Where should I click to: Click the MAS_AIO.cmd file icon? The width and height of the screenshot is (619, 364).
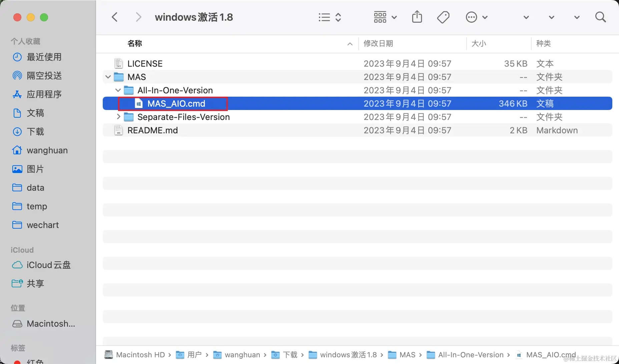(139, 104)
